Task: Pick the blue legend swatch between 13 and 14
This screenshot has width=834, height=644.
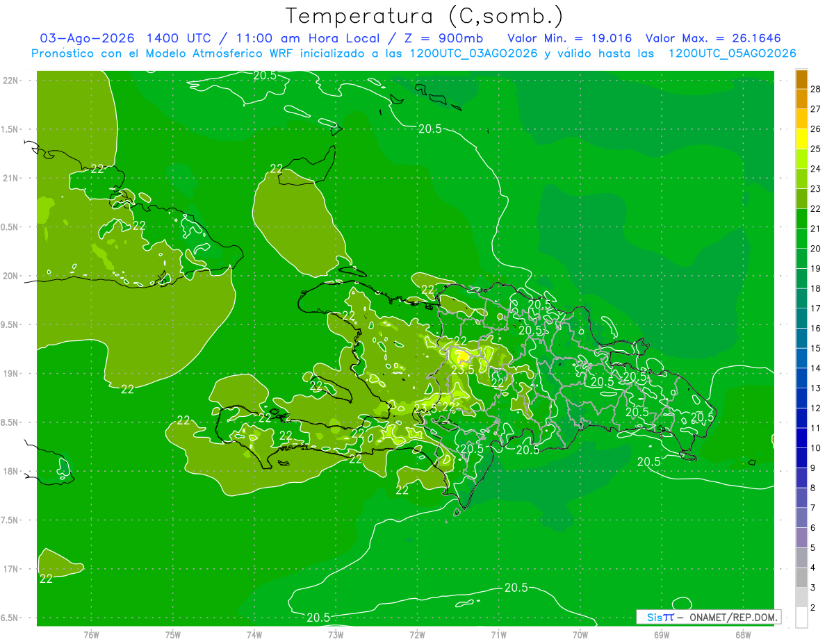Action: 801,379
